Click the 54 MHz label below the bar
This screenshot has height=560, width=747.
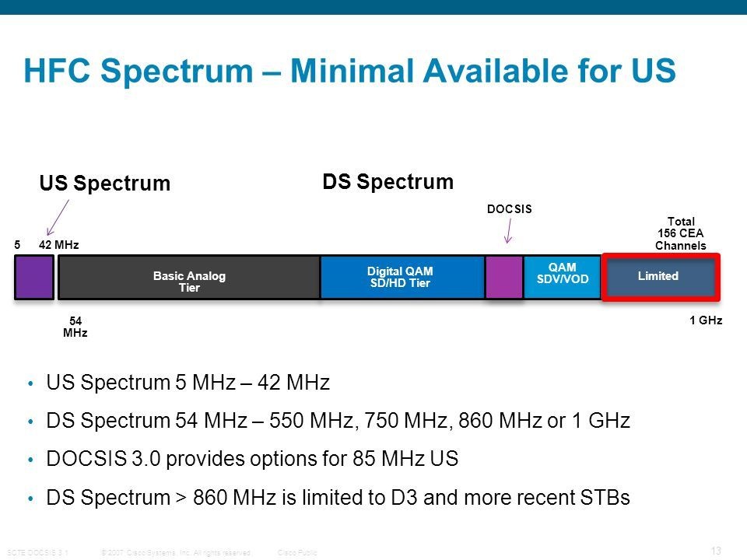[75, 326]
